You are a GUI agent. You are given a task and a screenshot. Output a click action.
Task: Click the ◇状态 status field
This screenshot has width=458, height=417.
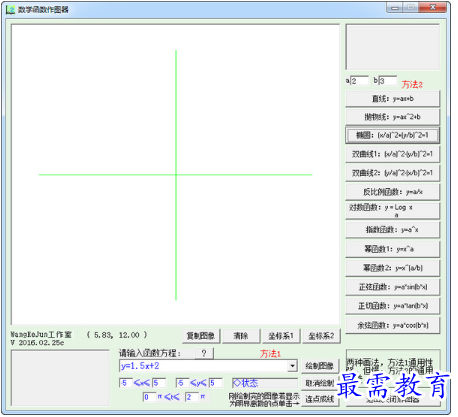pyautogui.click(x=265, y=383)
